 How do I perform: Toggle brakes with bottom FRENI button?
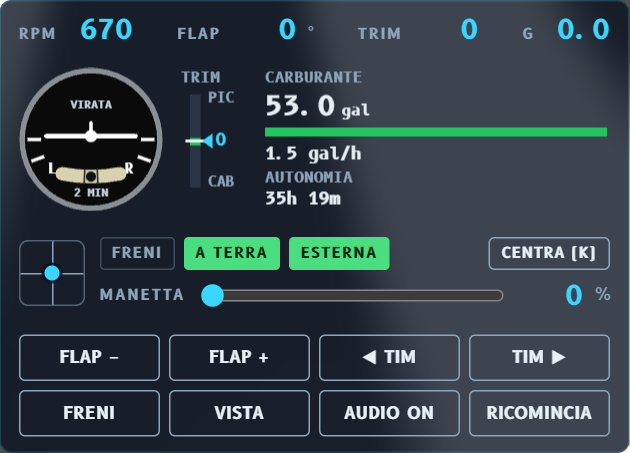89,413
